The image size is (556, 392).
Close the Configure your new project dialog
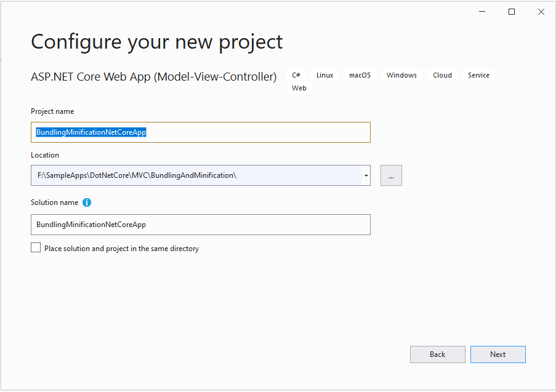tap(541, 12)
